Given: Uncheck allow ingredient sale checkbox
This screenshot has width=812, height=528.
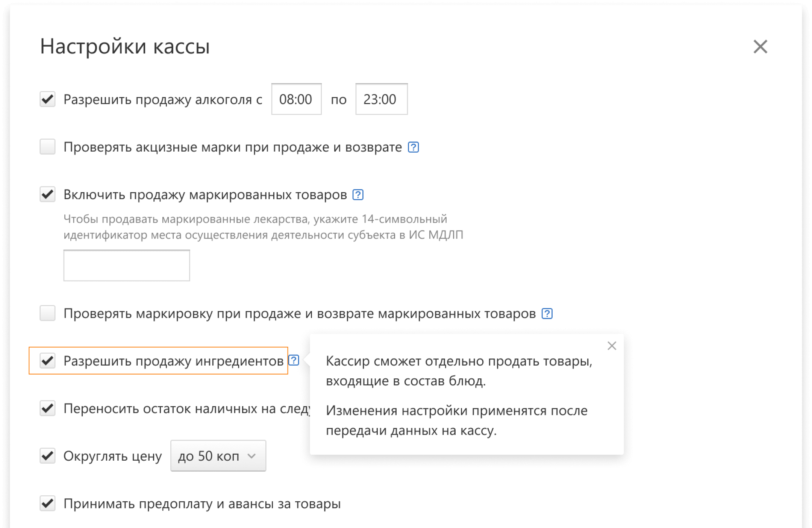Looking at the screenshot, I should tap(48, 361).
